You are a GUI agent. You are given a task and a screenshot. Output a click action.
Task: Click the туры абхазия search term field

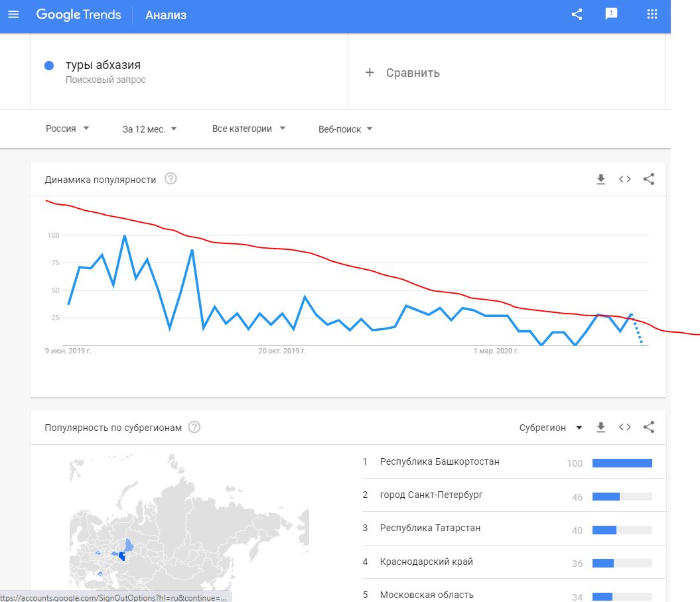click(x=103, y=66)
